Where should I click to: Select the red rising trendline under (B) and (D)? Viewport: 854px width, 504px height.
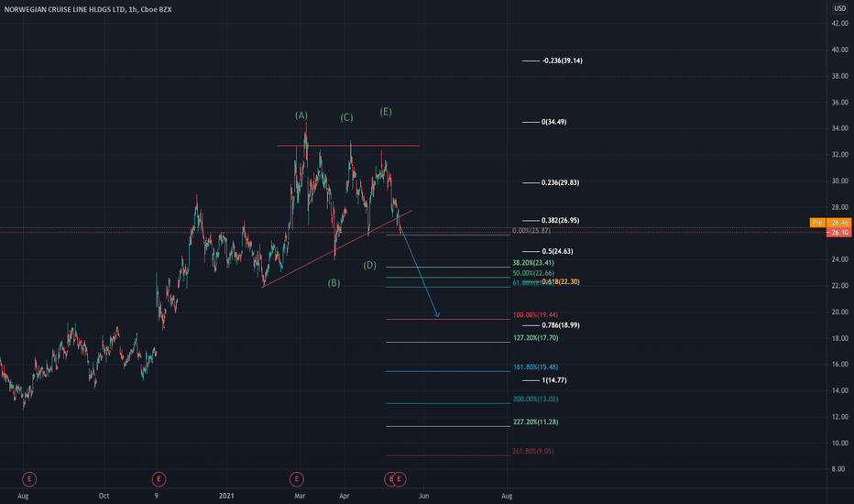pyautogui.click(x=337, y=248)
